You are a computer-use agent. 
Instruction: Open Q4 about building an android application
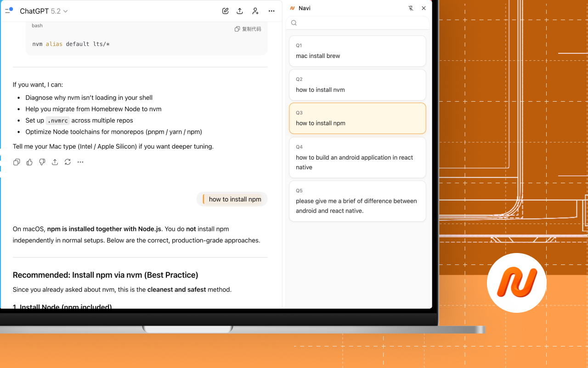tap(357, 157)
